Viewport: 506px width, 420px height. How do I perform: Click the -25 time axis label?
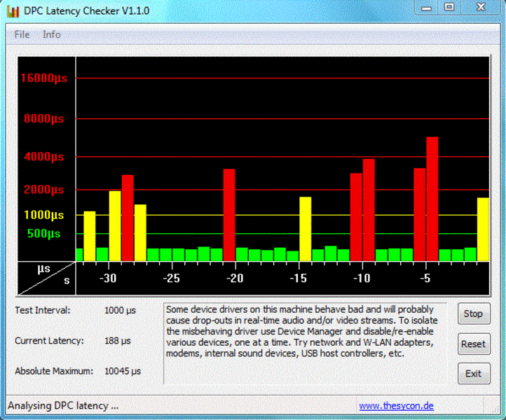pyautogui.click(x=172, y=278)
